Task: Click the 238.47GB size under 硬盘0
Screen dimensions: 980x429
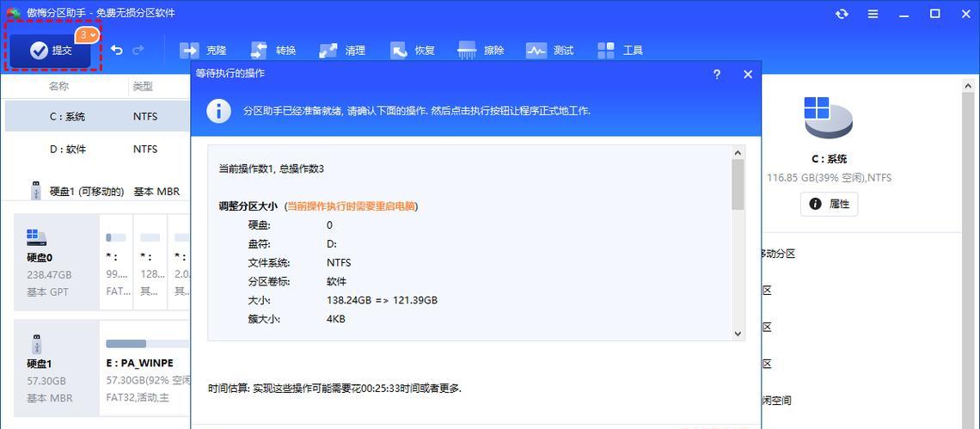Action: [x=49, y=274]
